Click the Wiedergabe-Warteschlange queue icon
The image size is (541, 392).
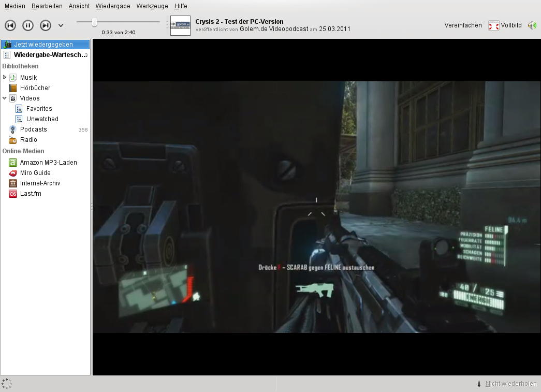pos(7,54)
